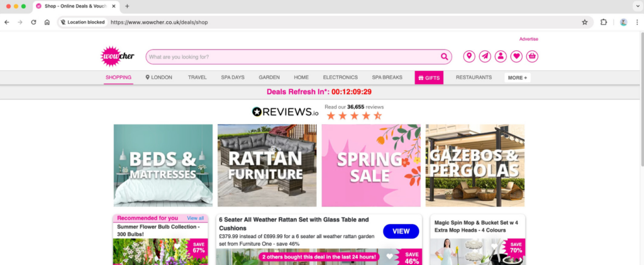Open Summer Flower Bulb Collection deal title
The height and width of the screenshot is (265, 644).
158,230
